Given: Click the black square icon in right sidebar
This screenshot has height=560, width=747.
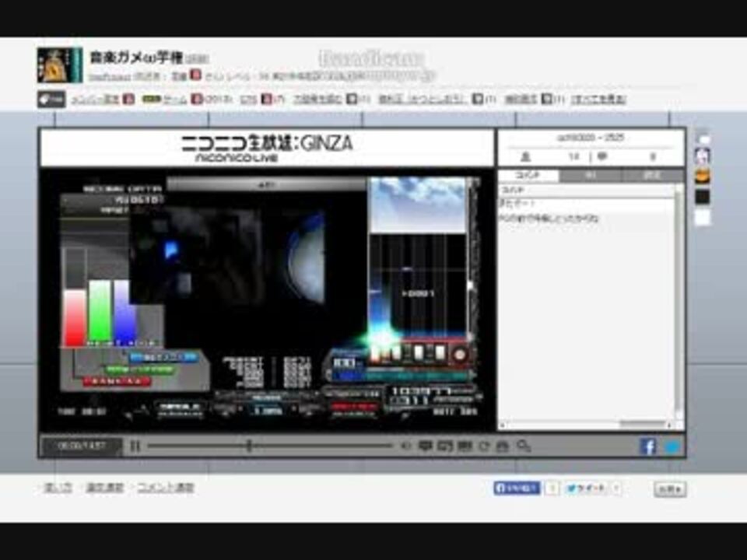Looking at the screenshot, I should (702, 197).
